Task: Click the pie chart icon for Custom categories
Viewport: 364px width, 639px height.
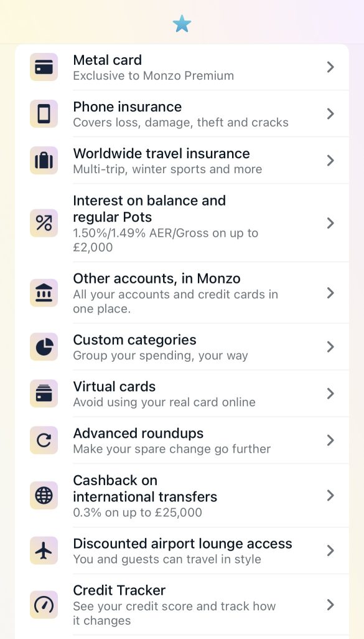Action: coord(44,346)
